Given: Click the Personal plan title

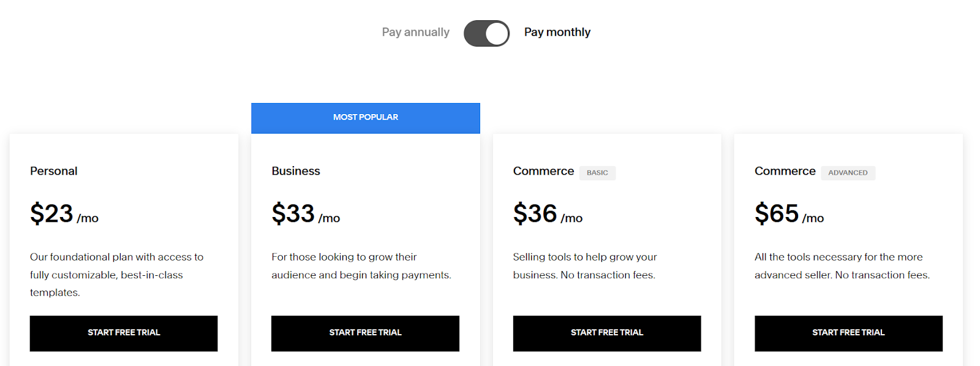Looking at the screenshot, I should point(54,171).
